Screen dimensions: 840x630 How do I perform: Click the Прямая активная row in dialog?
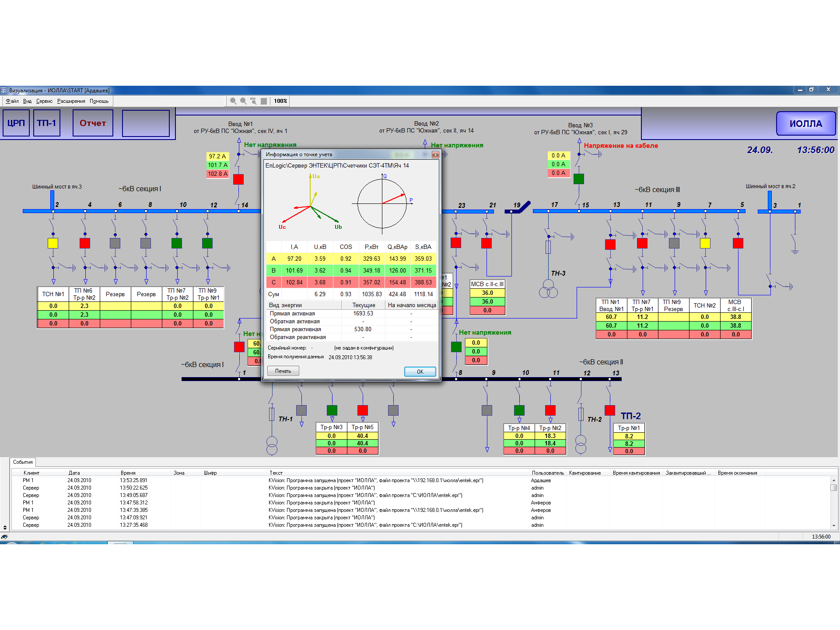(351, 314)
